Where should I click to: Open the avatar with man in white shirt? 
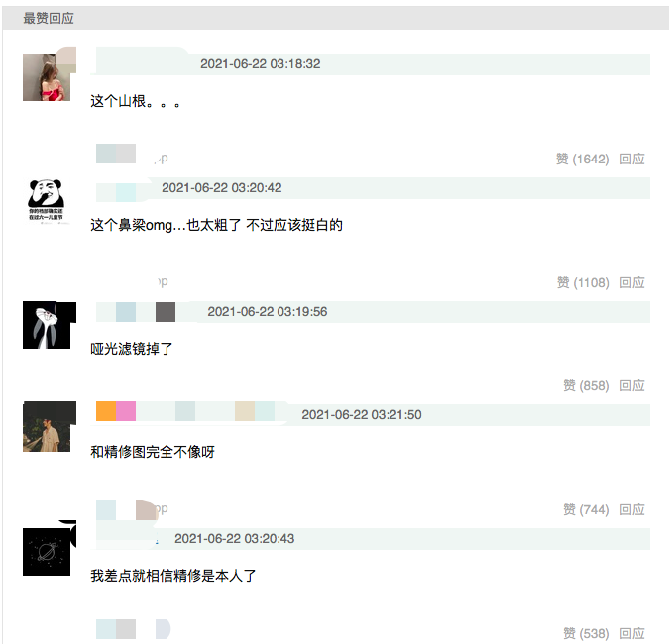tap(47, 426)
